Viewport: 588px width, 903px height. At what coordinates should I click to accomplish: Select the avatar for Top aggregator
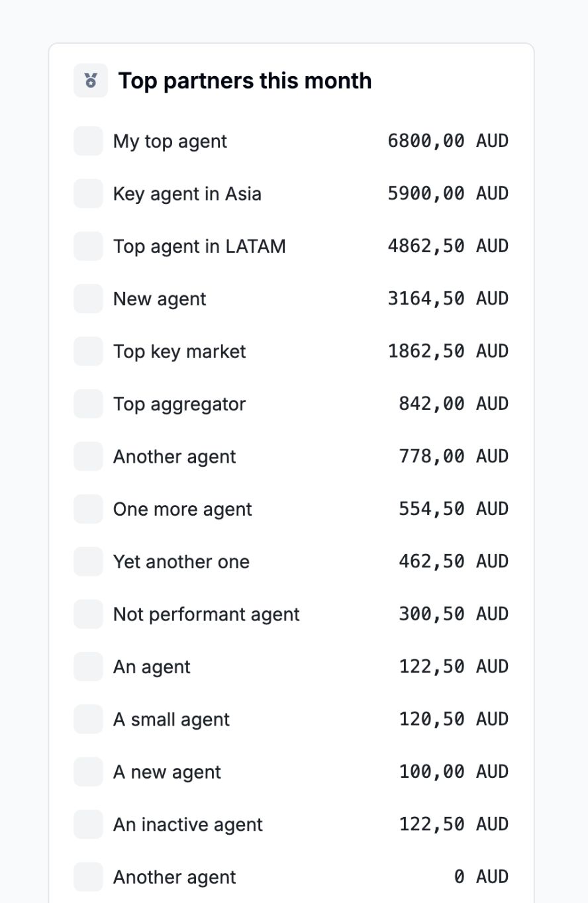88,404
